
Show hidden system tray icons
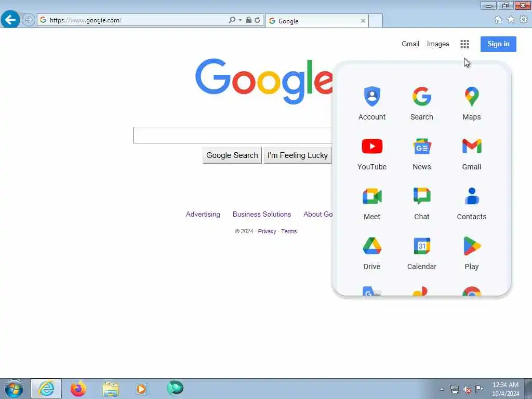click(x=442, y=390)
